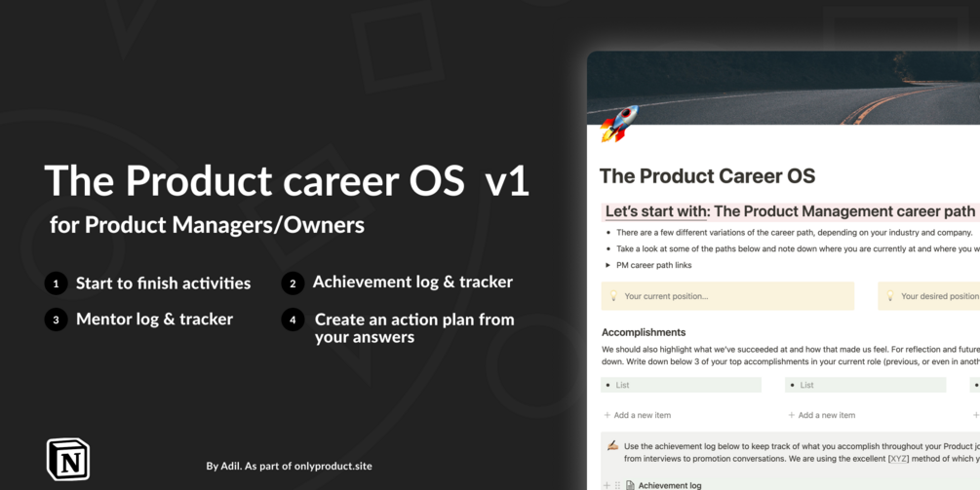980x490 pixels.
Task: Click lightbulb icon in current position callout
Action: (x=613, y=296)
